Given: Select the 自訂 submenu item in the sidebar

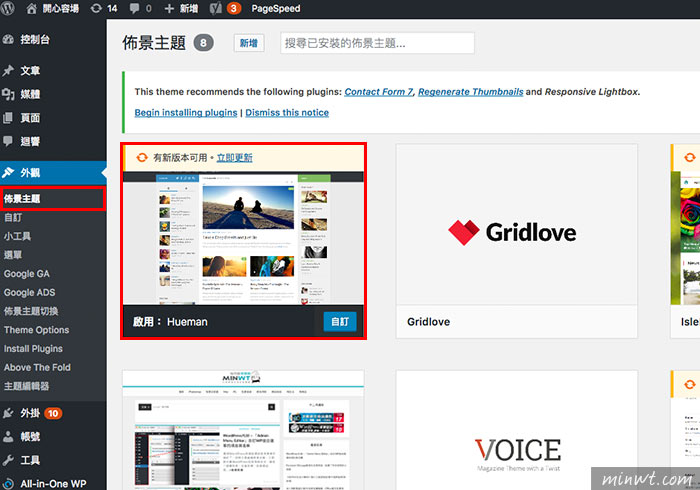Looking at the screenshot, I should pos(13,217).
